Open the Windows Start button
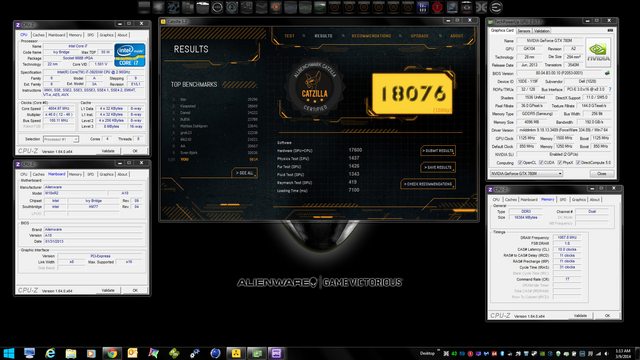Image resolution: width=640 pixels, height=360 pixels. click(x=9, y=353)
